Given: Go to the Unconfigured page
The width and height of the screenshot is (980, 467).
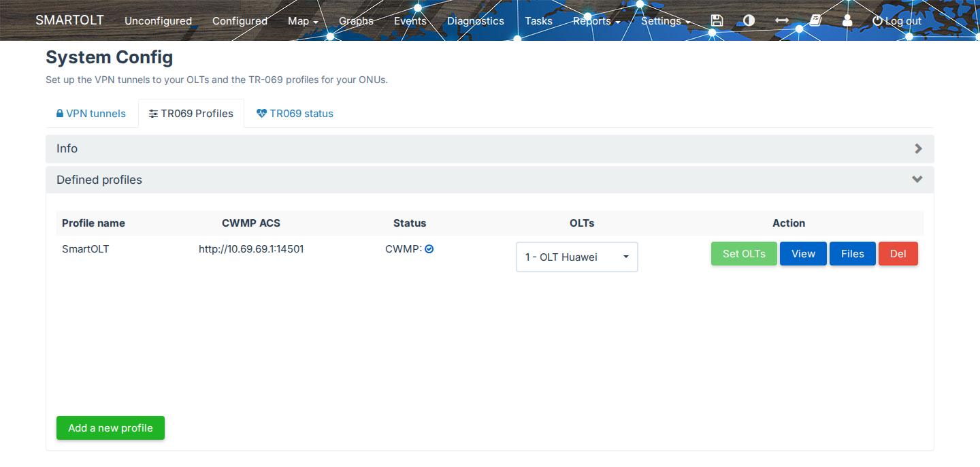Looking at the screenshot, I should (x=158, y=21).
